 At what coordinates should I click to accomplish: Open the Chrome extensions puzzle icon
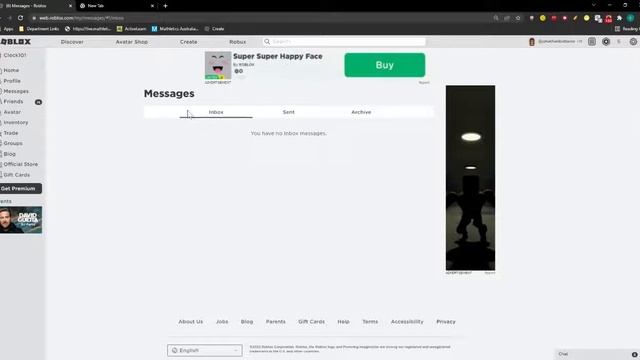click(619, 18)
